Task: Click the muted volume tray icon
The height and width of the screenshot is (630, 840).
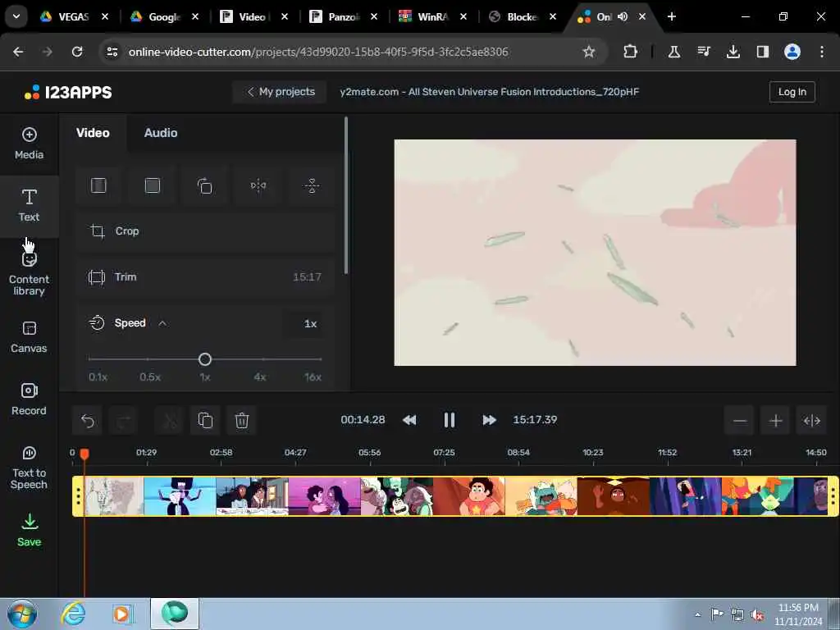Action: click(757, 615)
